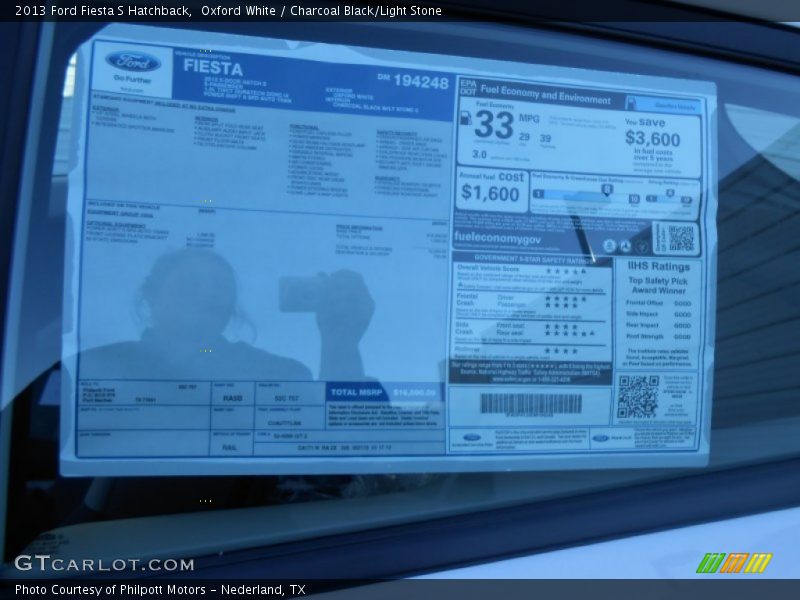
Task: Select the large 33 MPG figure
Action: (x=494, y=125)
